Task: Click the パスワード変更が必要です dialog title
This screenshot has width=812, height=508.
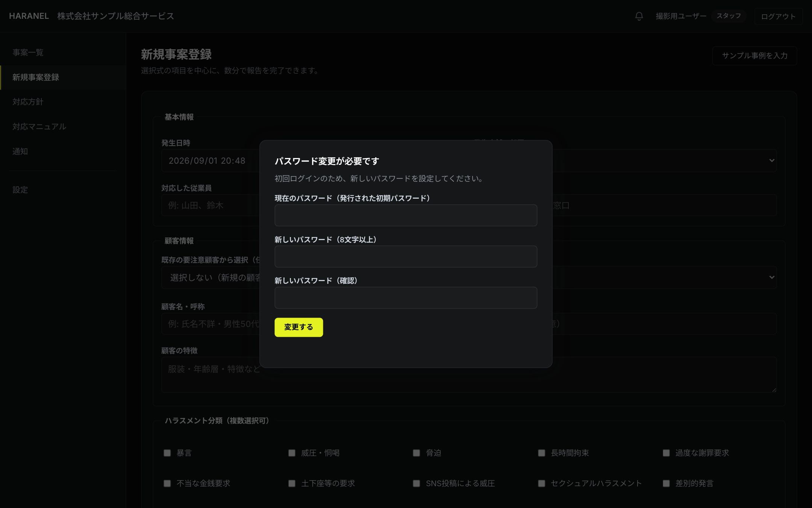Action: coord(327,161)
